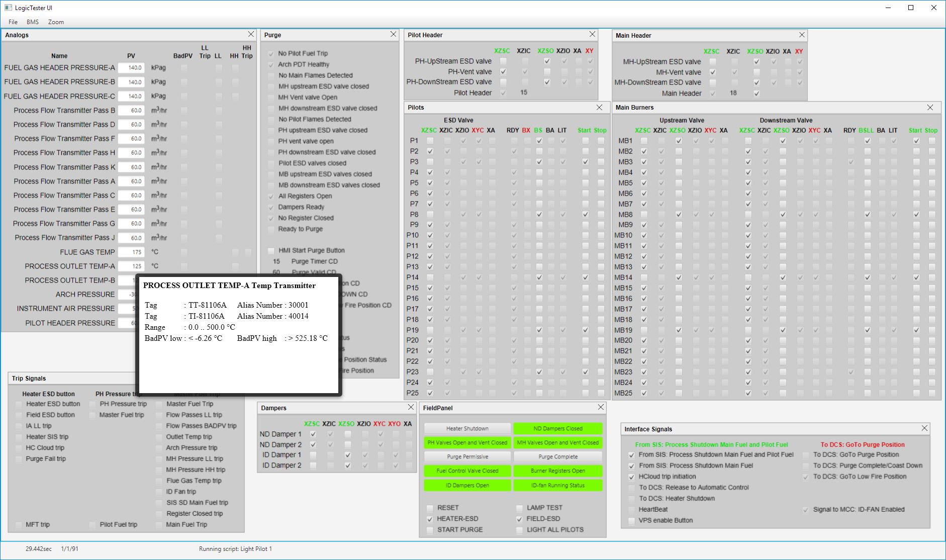Close the Pilots panel

[x=599, y=107]
